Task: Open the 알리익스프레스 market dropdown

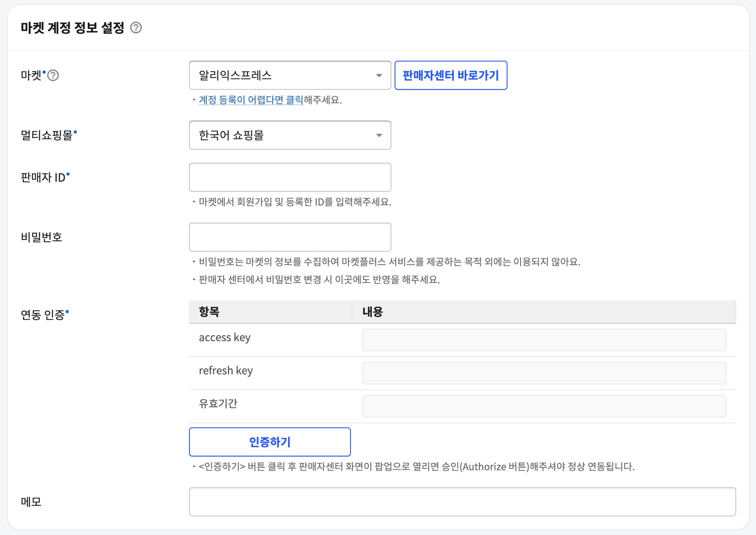Action: [290, 75]
